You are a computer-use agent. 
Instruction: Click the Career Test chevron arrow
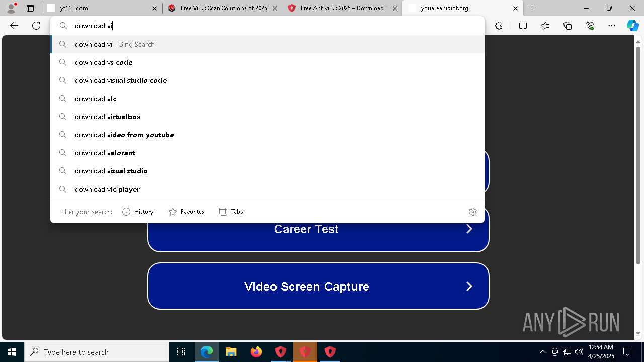[469, 229]
